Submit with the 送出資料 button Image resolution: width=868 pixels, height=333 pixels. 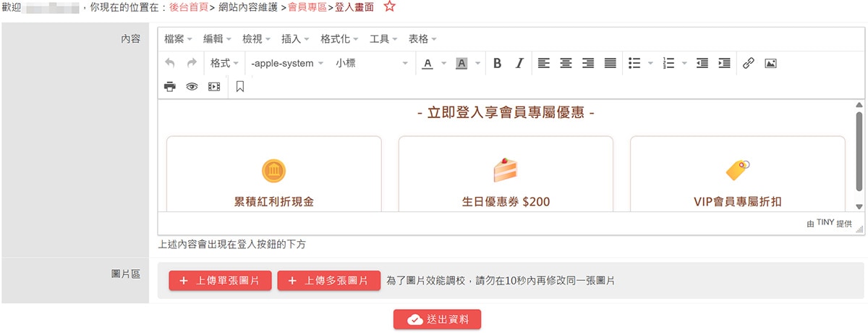437,319
